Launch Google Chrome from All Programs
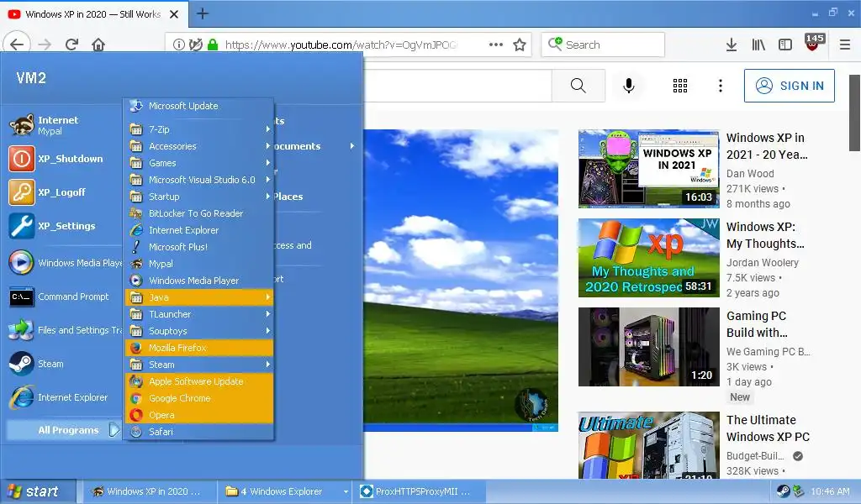Viewport: 861px width, 504px height. click(199, 398)
